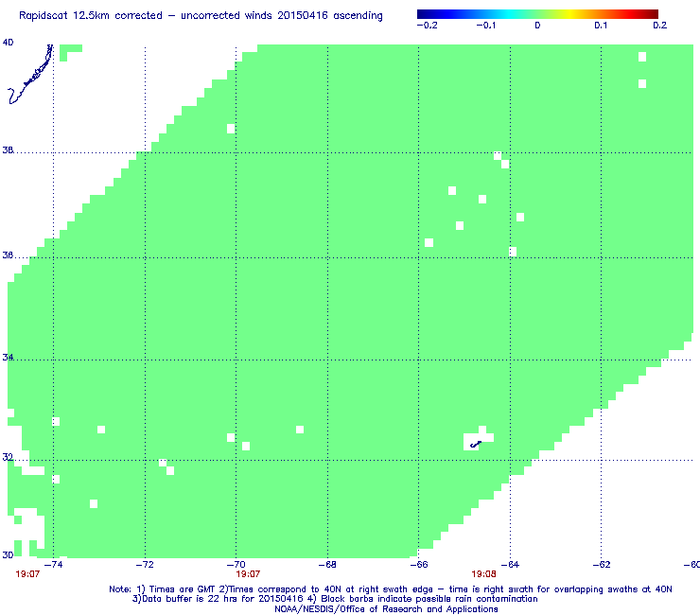The image size is (700, 615).
Task: Click the latitude label 34
Action: pyautogui.click(x=8, y=358)
